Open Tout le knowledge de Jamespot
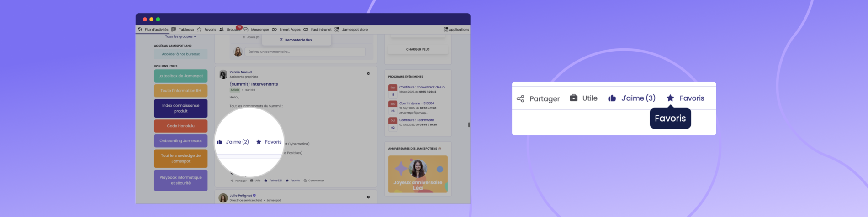The height and width of the screenshot is (217, 868). 180,159
